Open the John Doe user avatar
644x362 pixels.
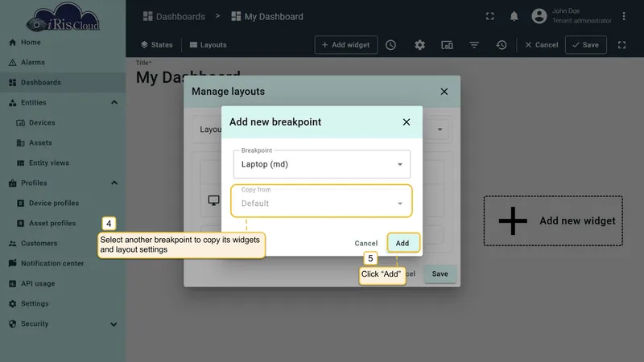point(539,16)
